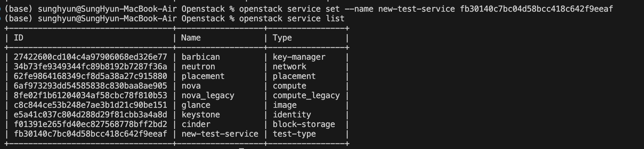Place cursor on block-storage type
The image size is (644, 149).
tap(304, 124)
